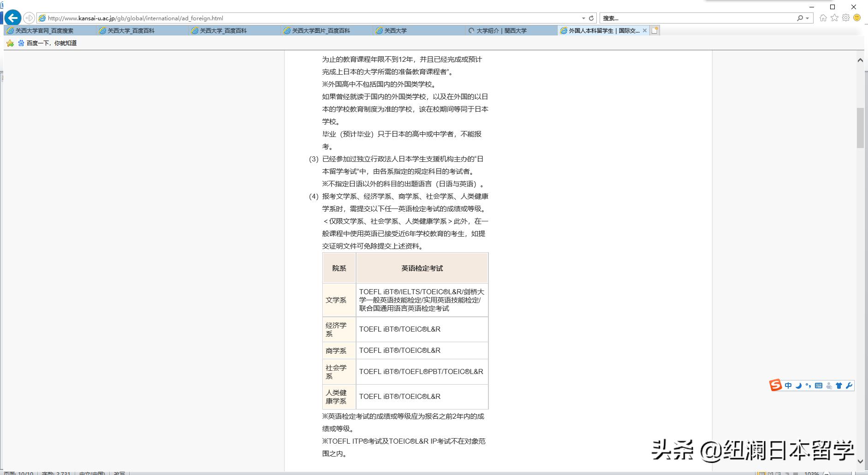Click the refresh page icon
The image size is (868, 475).
click(x=591, y=18)
